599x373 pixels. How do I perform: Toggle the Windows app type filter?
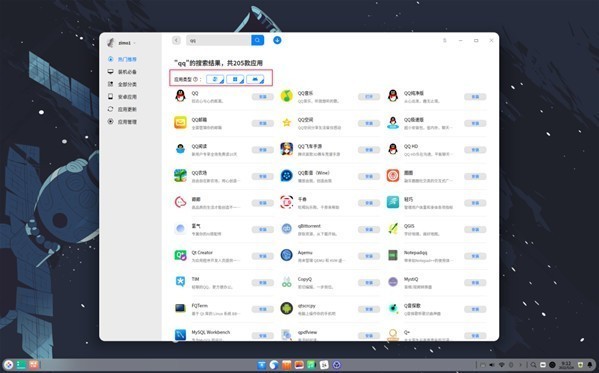coord(235,79)
